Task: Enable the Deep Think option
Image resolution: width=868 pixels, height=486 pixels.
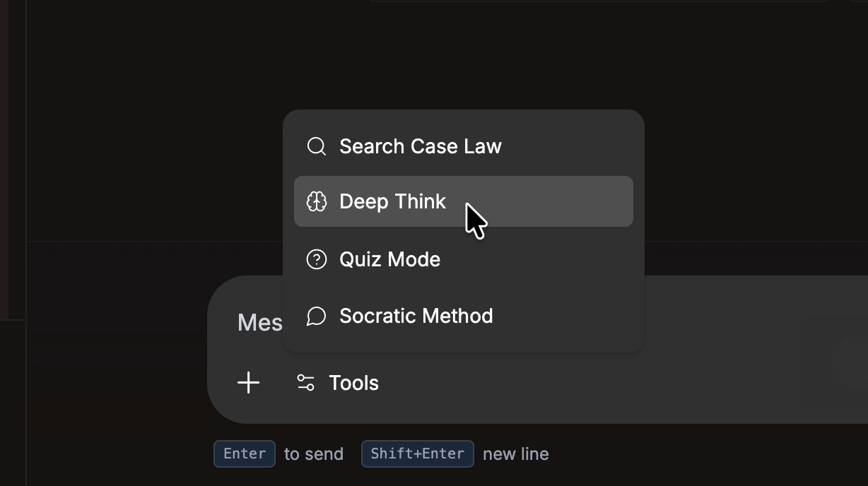Action: tap(463, 201)
